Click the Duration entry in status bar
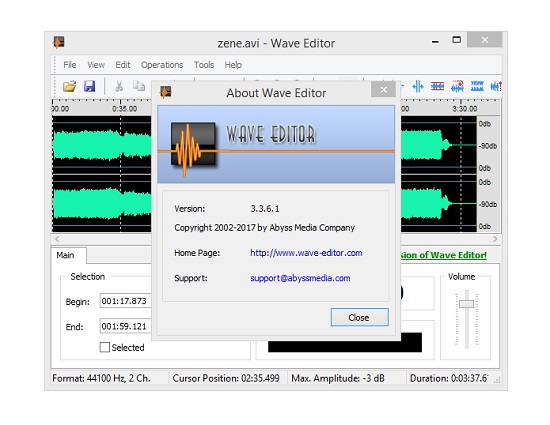Image resolution: width=550 pixels, height=425 pixels. pos(449,378)
